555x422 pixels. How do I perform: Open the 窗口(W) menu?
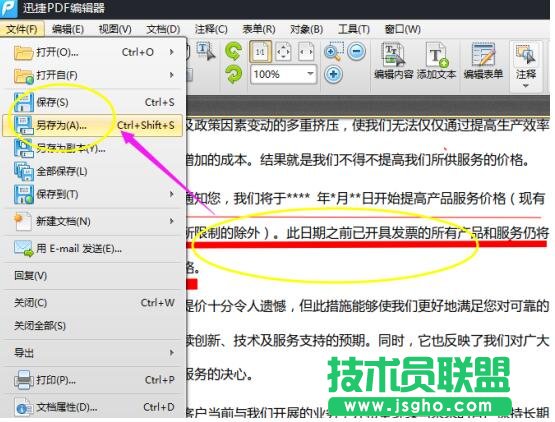click(402, 29)
